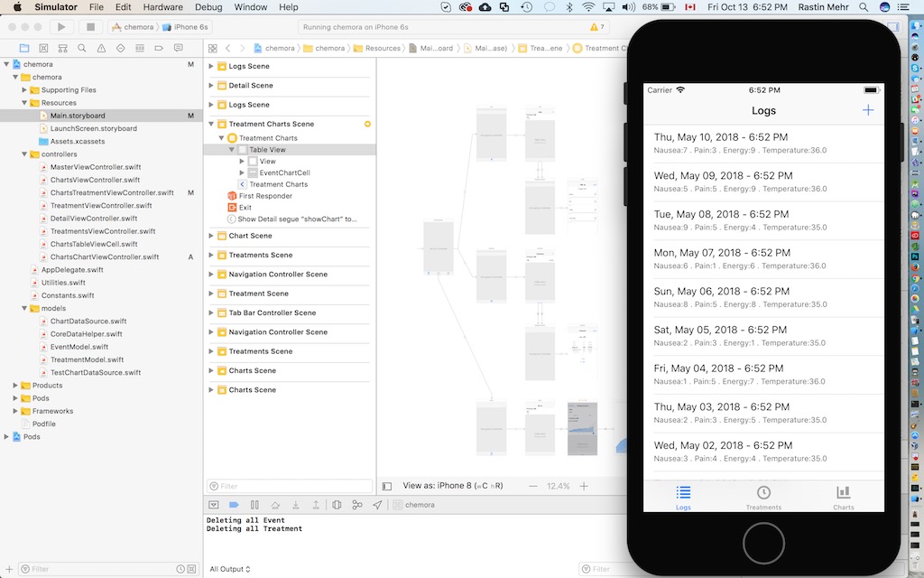
Task: Open the Thu, May 10, 2018 log entry
Action: pyautogui.click(x=763, y=143)
